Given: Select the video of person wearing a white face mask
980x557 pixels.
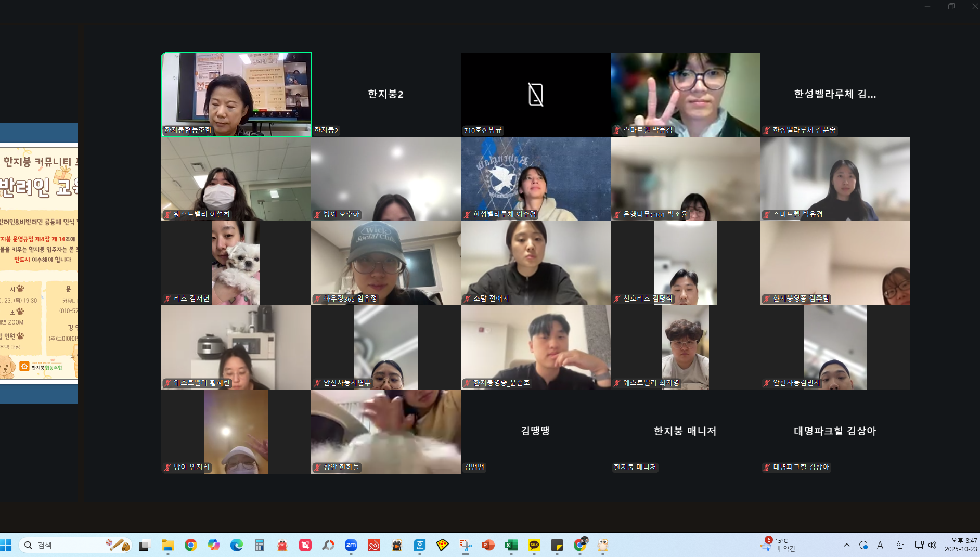Looking at the screenshot, I should (x=236, y=179).
